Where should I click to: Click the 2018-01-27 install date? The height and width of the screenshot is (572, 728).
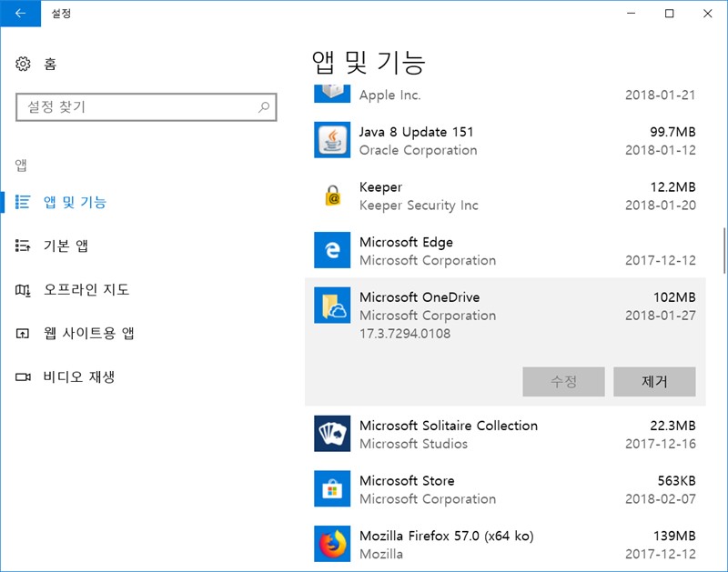tap(661, 316)
